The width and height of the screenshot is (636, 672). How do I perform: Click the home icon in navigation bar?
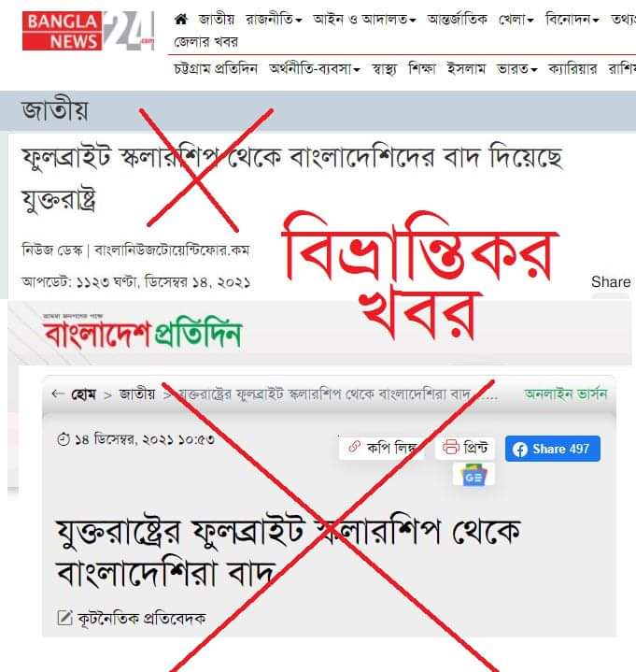tap(181, 19)
